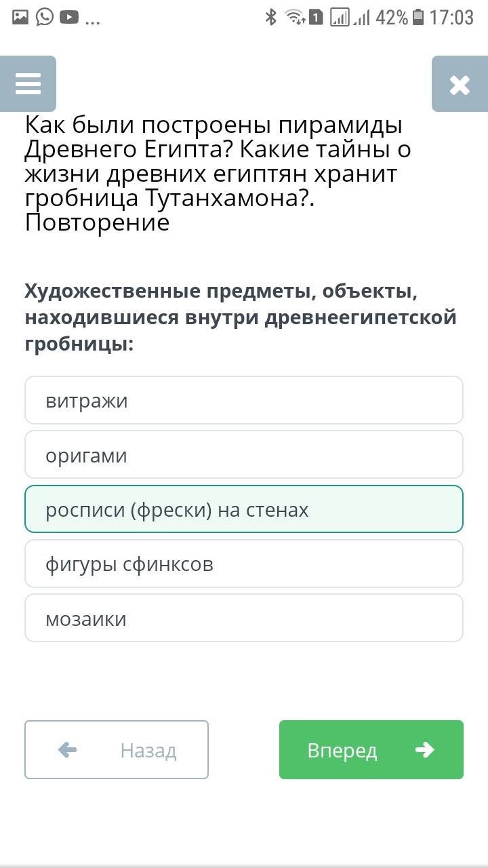Go forward with Вперед button
The height and width of the screenshot is (868, 488).
pos(371,750)
